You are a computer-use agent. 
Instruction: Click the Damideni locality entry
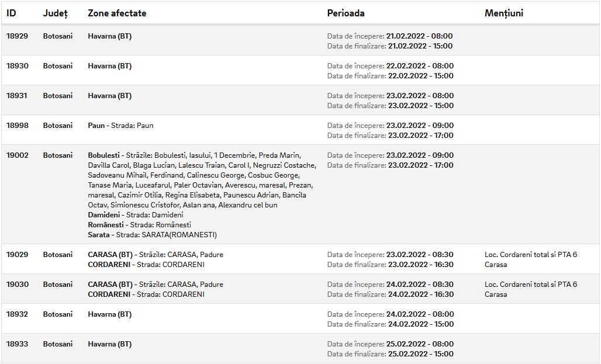pyautogui.click(x=135, y=215)
